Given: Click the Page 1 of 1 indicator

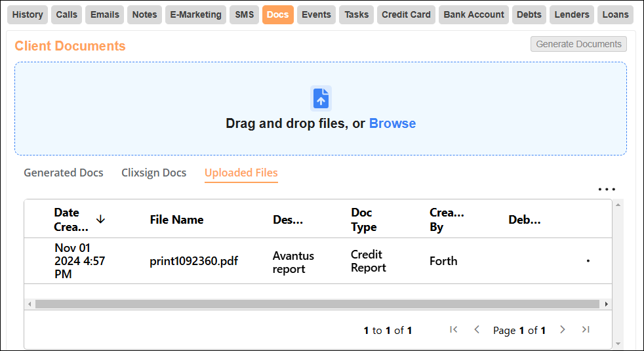Looking at the screenshot, I should coord(519,331).
